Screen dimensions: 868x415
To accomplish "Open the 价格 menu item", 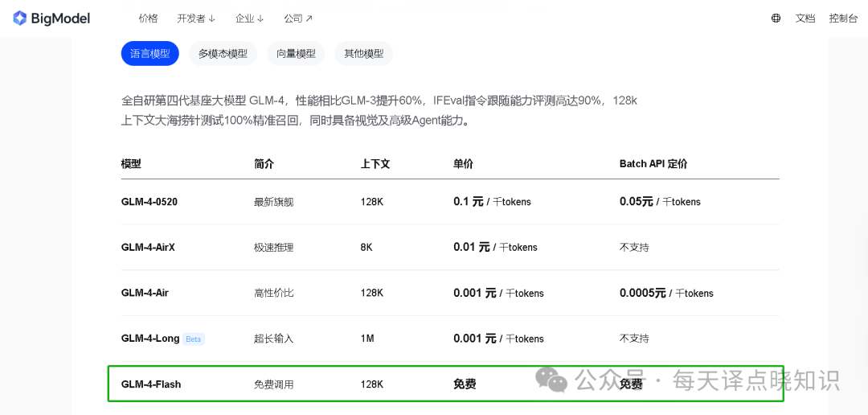I will tap(148, 18).
